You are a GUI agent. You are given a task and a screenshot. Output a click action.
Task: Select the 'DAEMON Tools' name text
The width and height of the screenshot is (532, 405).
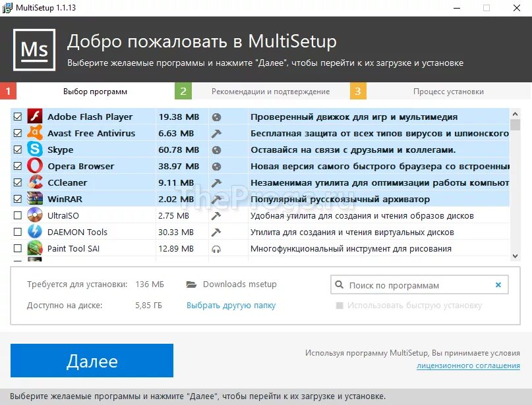pyautogui.click(x=77, y=232)
